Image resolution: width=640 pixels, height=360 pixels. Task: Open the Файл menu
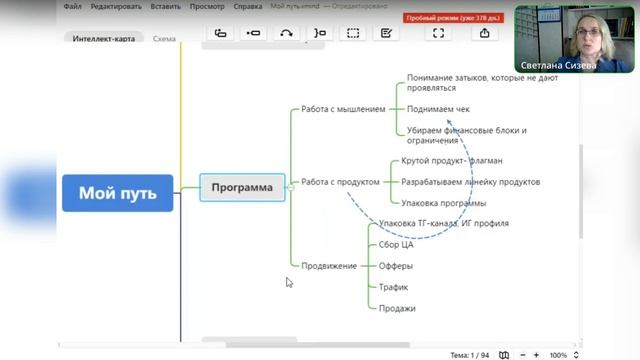(x=73, y=6)
